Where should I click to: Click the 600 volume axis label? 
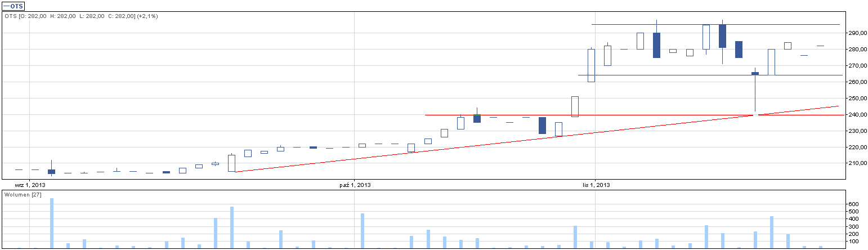tap(853, 204)
